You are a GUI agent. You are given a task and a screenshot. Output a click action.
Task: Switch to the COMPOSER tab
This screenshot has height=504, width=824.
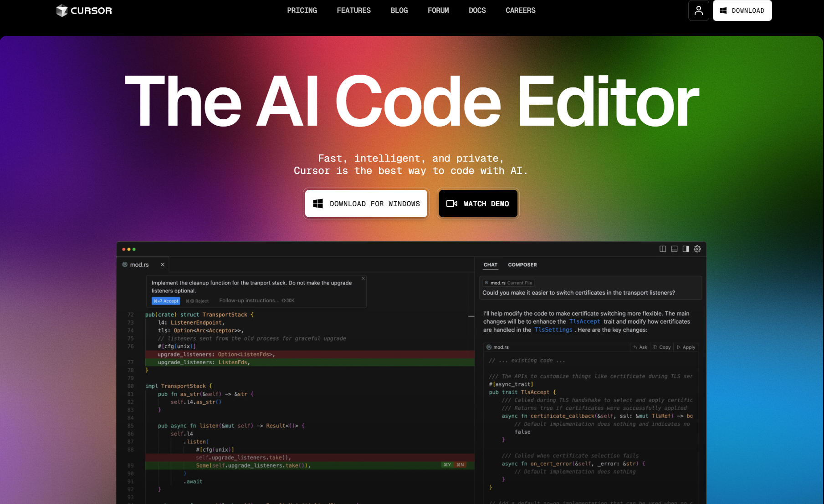click(522, 265)
